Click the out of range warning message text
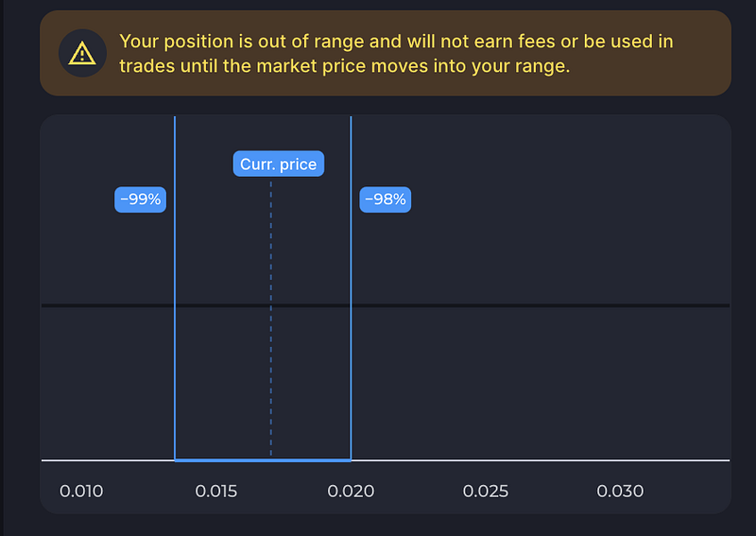Image resolution: width=756 pixels, height=536 pixels. click(396, 54)
